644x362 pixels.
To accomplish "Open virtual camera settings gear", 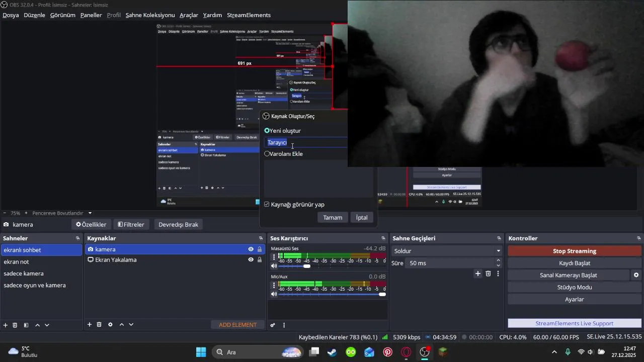I will click(x=636, y=275).
